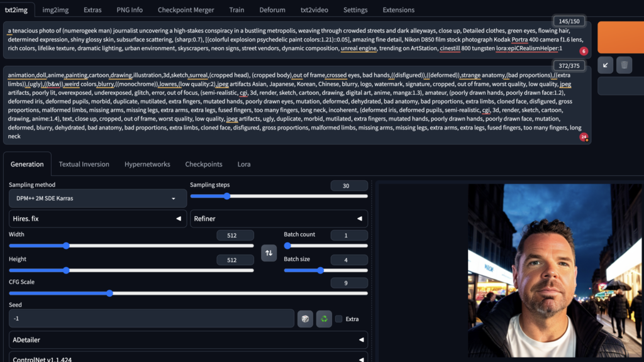644x362 pixels.
Task: Expand the Hires. fix section
Action: (97, 219)
